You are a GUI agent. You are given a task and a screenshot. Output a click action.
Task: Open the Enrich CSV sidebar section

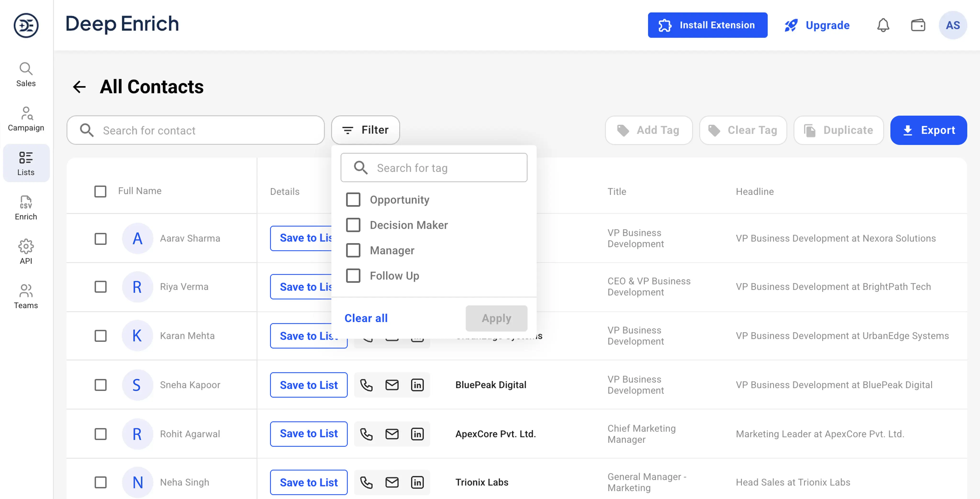pos(26,208)
